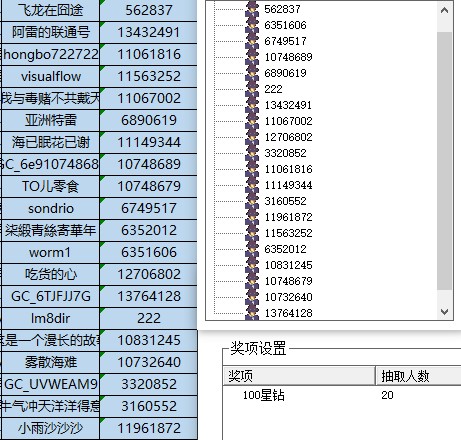Click the avatar icon beside 12706802 in list
This screenshot has height=440, width=461.
(252, 137)
